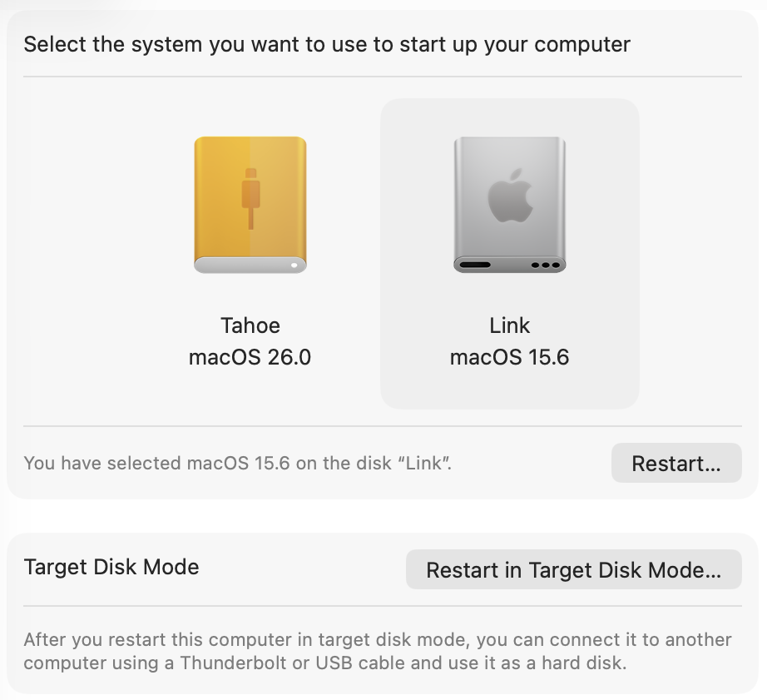
Task: Click the three dots on the Link drive
Action: coord(545,266)
